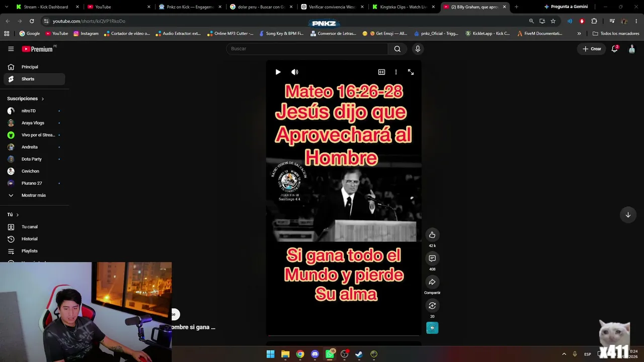This screenshot has width=644, height=362.
Task: Select Shorts in the sidebar
Action: point(34,79)
